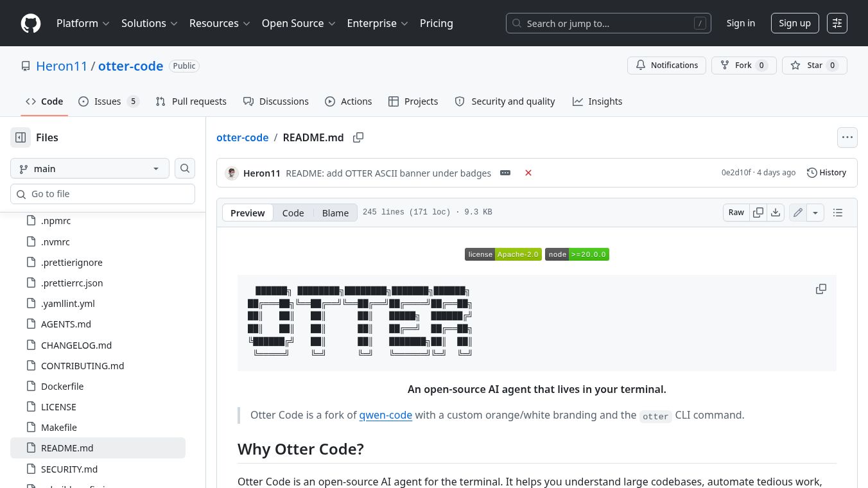Open the Pricing page
868x488 pixels.
pos(437,23)
